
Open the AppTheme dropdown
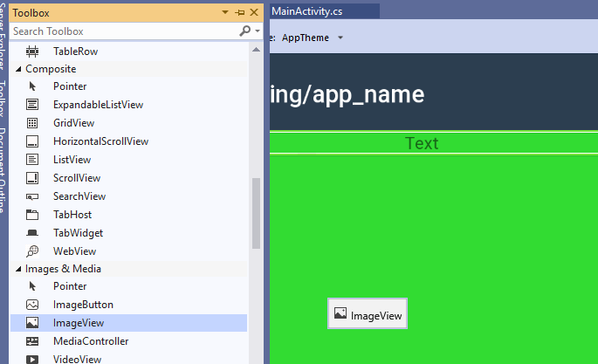pyautogui.click(x=340, y=38)
